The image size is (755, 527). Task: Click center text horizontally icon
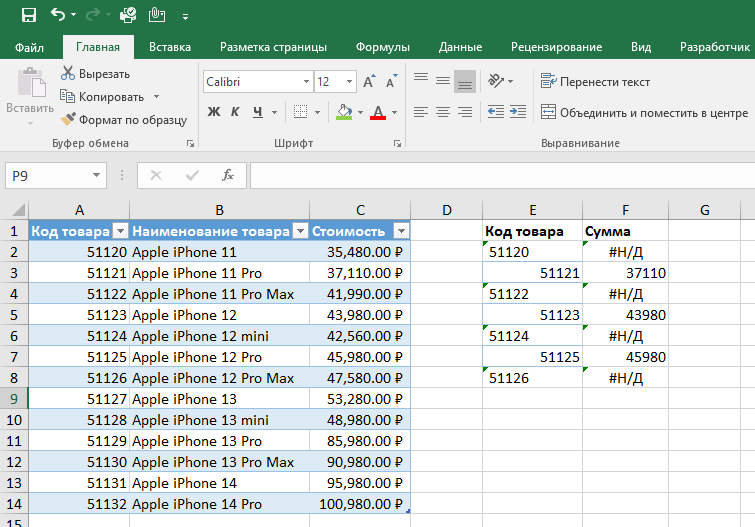[443, 112]
